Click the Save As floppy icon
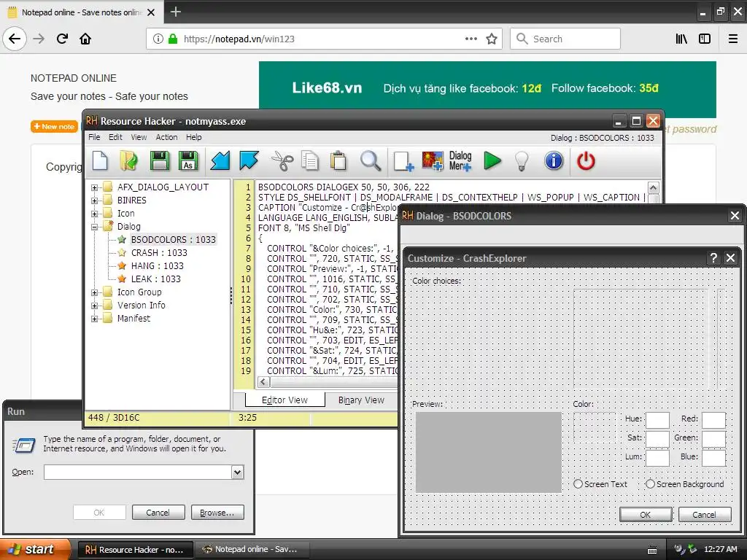747x560 pixels. click(x=188, y=161)
